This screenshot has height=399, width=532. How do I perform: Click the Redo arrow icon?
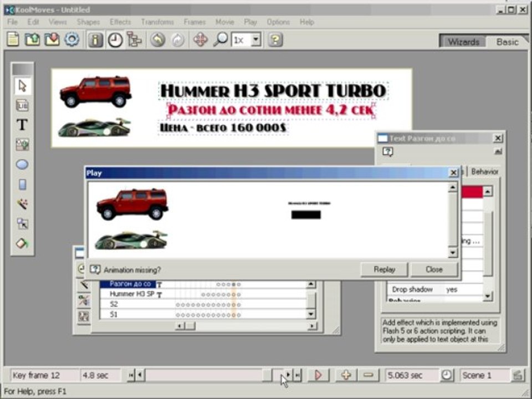tap(177, 40)
